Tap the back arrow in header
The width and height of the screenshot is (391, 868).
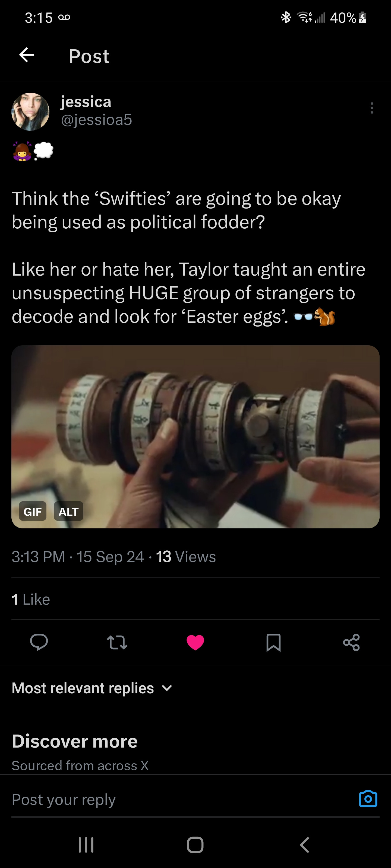27,55
